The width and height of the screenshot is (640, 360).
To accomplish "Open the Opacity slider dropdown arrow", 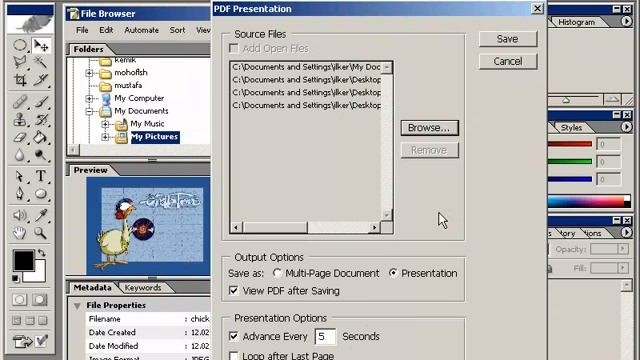I will 623,249.
